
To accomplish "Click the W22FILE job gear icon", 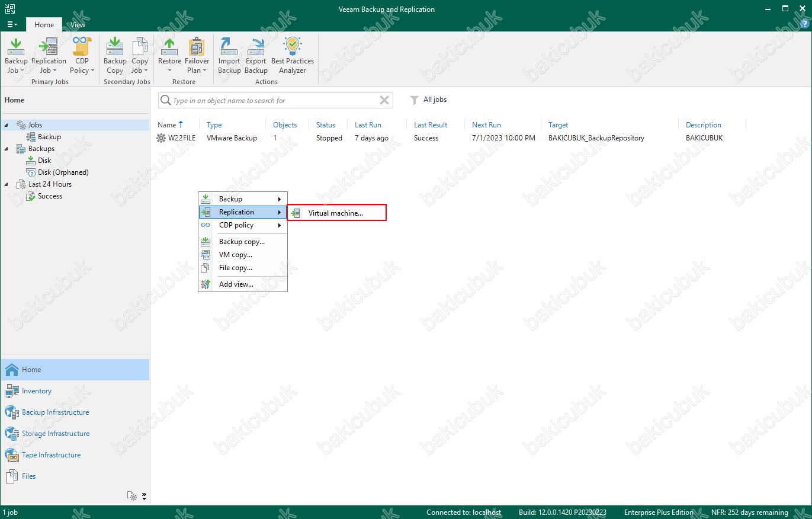I will (x=161, y=138).
